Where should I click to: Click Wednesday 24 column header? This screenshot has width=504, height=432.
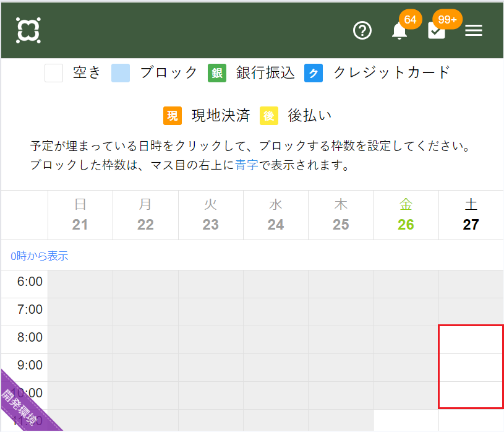276,215
